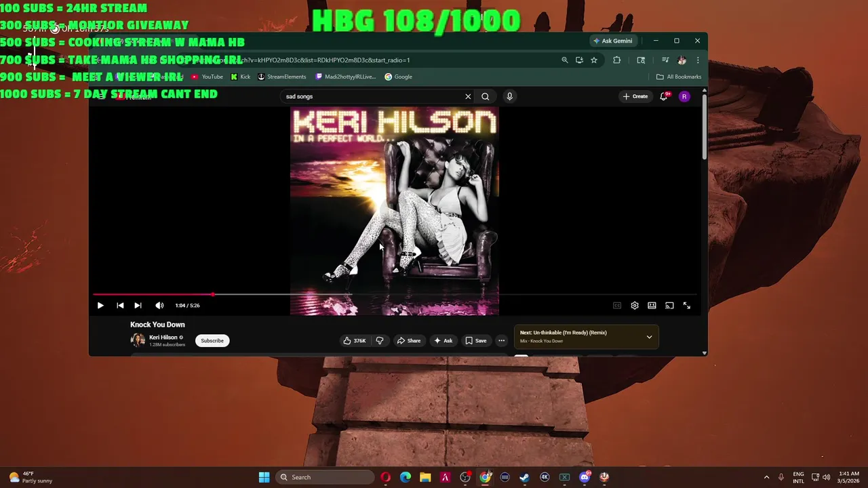Switch to theater mode
The image size is (868, 488).
652,306
